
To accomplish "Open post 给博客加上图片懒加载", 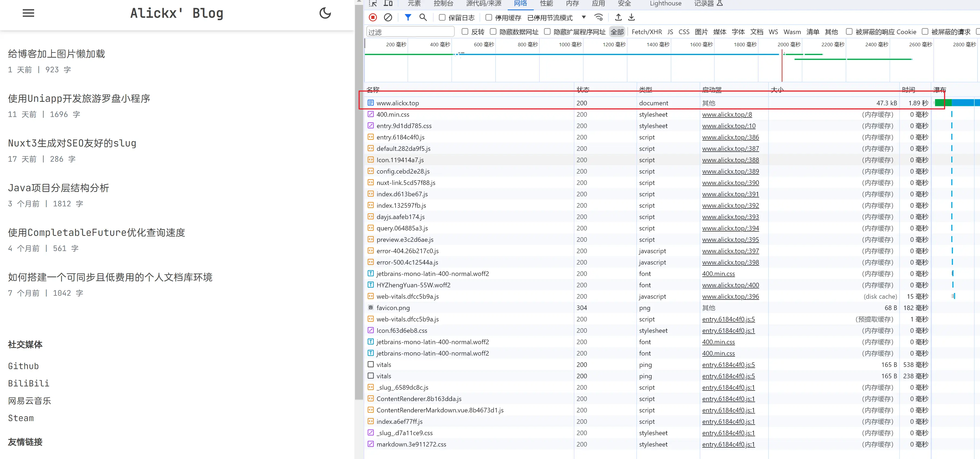I will point(56,54).
